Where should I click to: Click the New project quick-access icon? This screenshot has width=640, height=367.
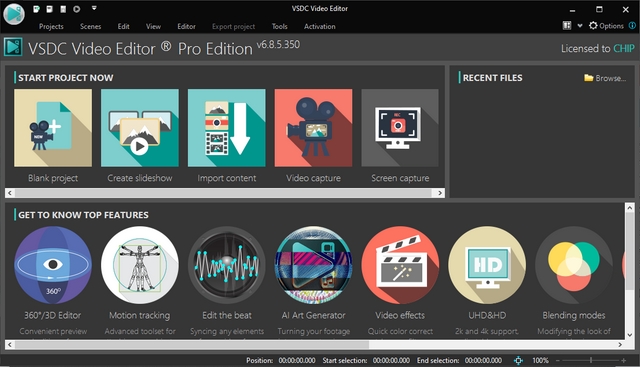point(37,9)
